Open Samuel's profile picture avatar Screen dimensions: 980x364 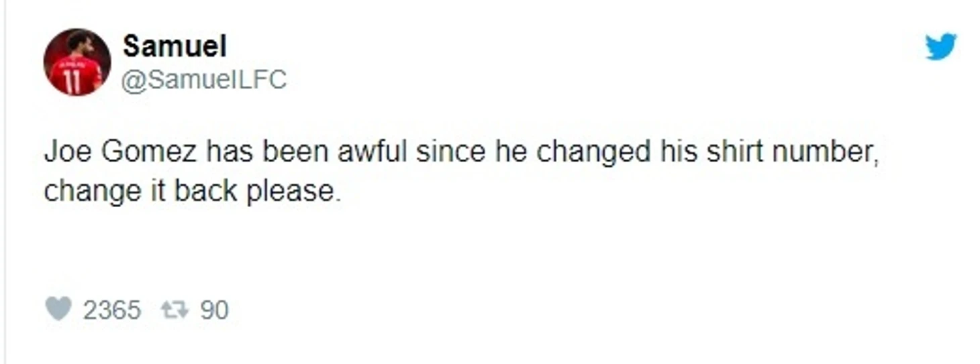point(77,62)
